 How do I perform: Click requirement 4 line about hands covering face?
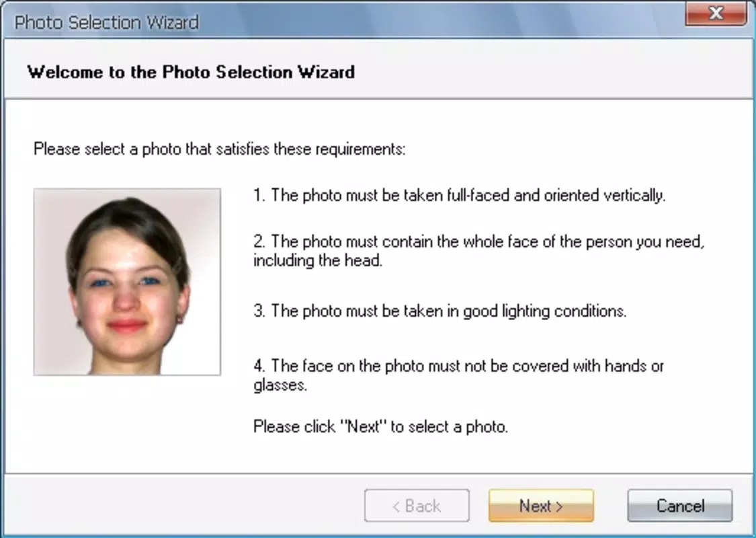click(x=458, y=366)
